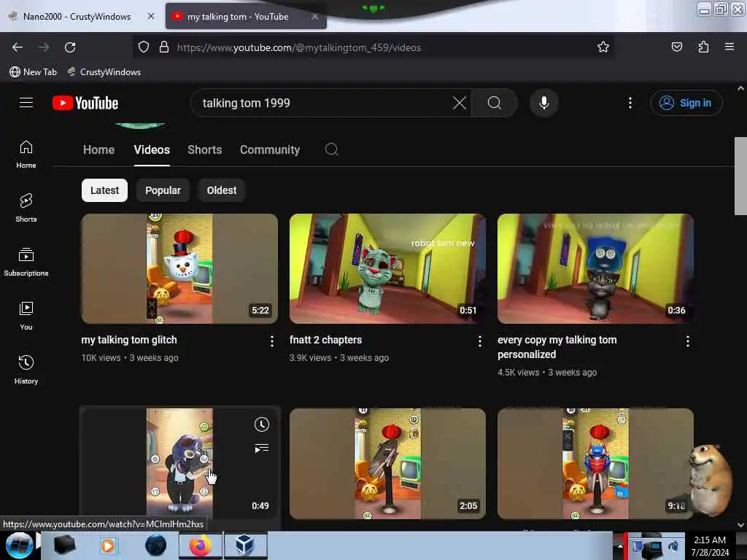
Task: Open the YouTube hamburger guide menu
Action: (x=26, y=103)
